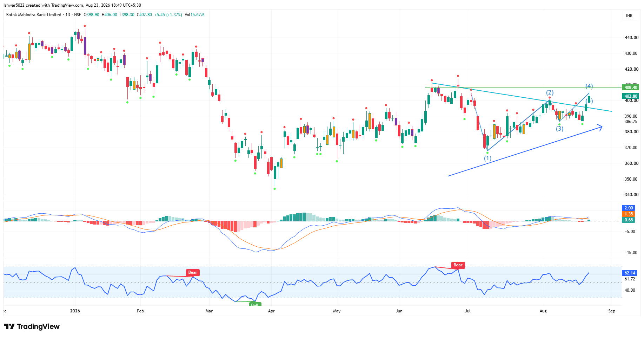Select the 1D interval label
This screenshot has width=644, height=337.
68,15
